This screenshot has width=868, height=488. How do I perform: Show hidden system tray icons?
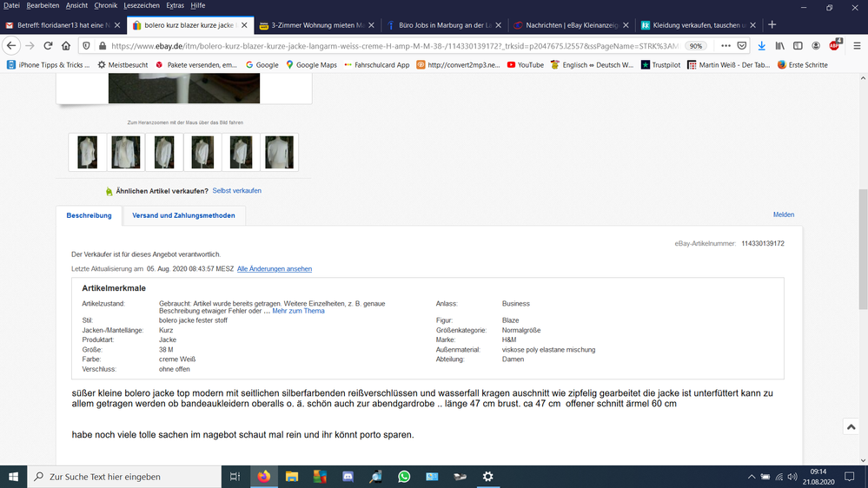[752, 477]
